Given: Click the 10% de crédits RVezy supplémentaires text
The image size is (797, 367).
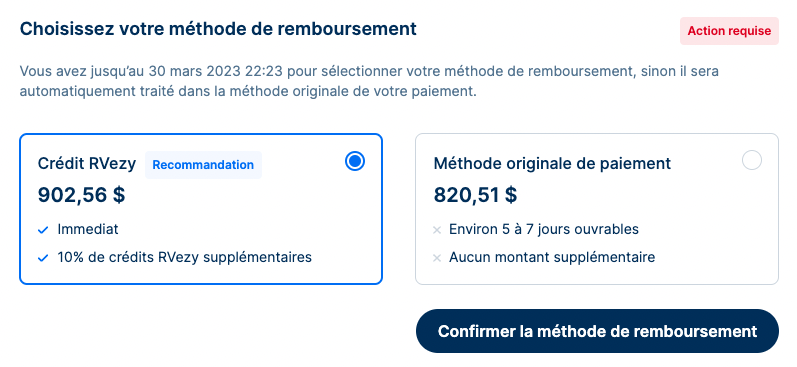Looking at the screenshot, I should (x=185, y=257).
